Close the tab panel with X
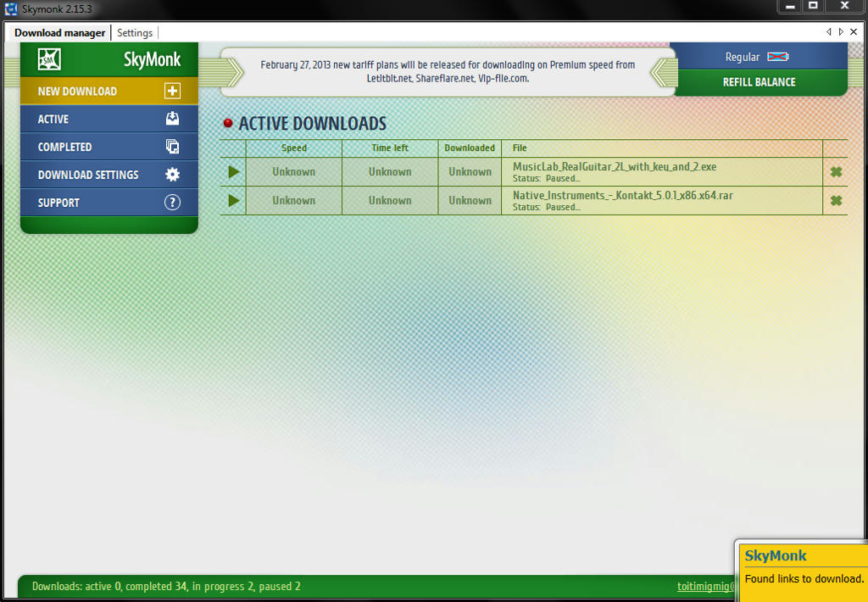The width and height of the screenshot is (868, 602). pos(854,32)
